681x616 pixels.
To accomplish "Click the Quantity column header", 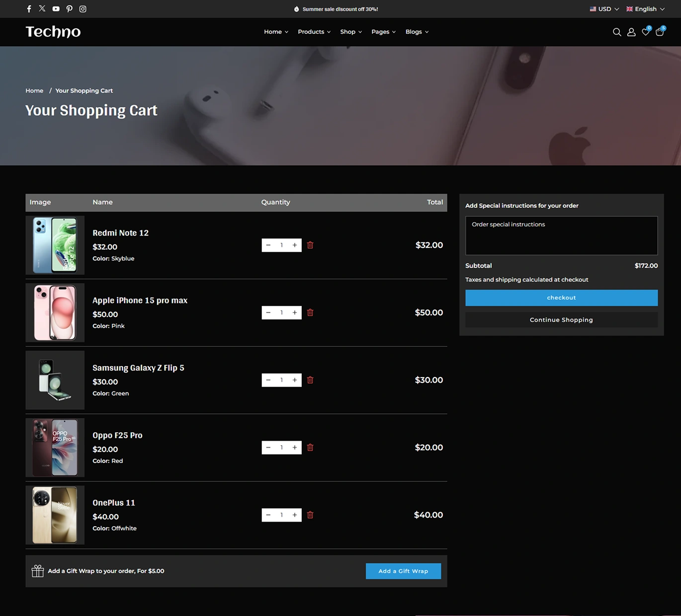I will [x=275, y=202].
